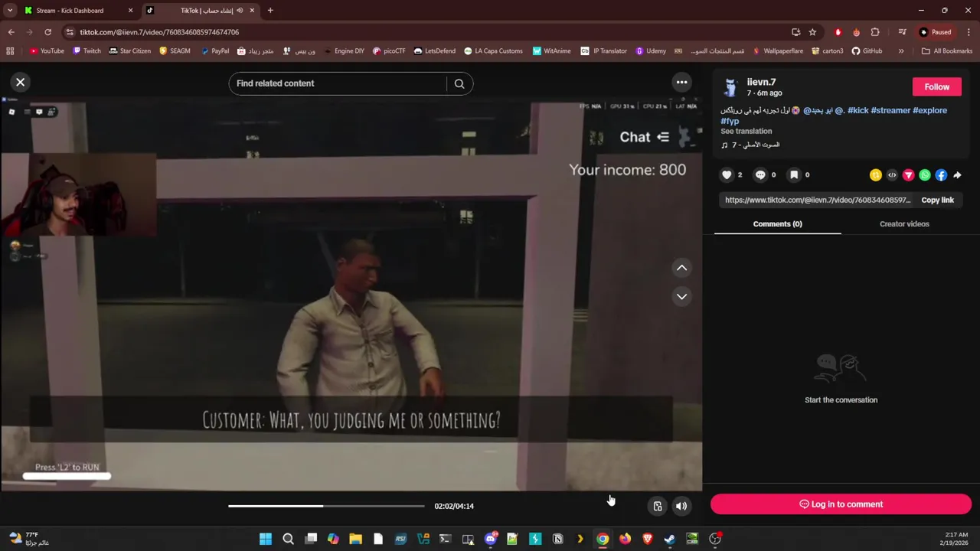Click Log in to comment button
The image size is (980, 551).
click(x=841, y=504)
